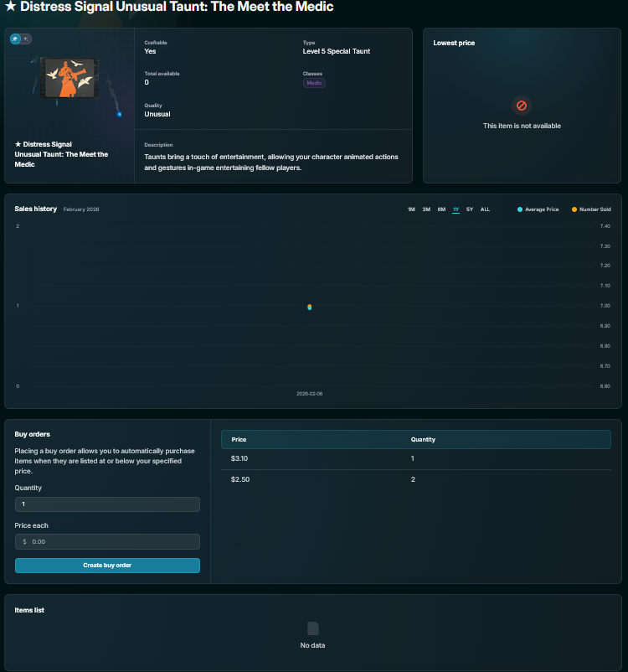Click the Meet the Medic taunt thumbnail
The image size is (628, 672).
coord(69,78)
